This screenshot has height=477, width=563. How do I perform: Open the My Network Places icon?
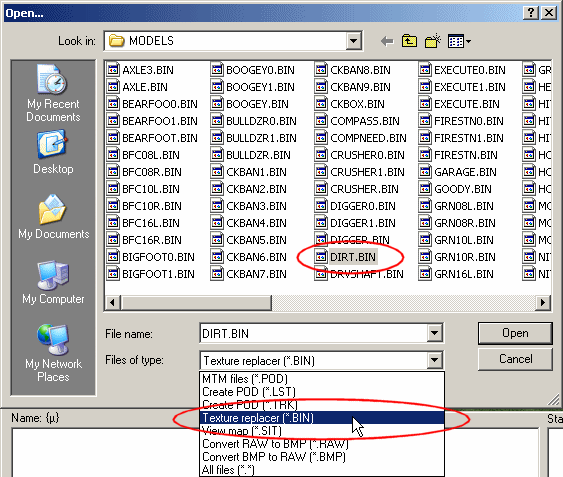pos(53,353)
